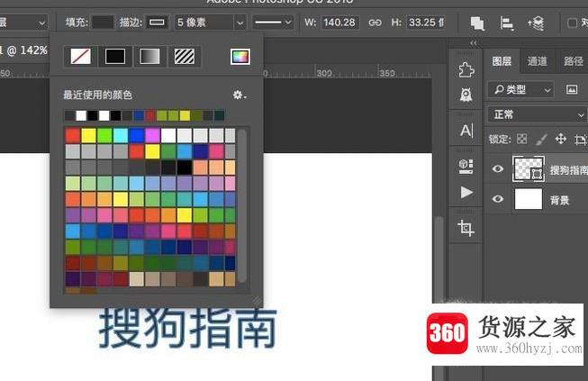The height and width of the screenshot is (381, 588).
Task: Open the puzzle-piece plugins panel icon
Action: (466, 70)
